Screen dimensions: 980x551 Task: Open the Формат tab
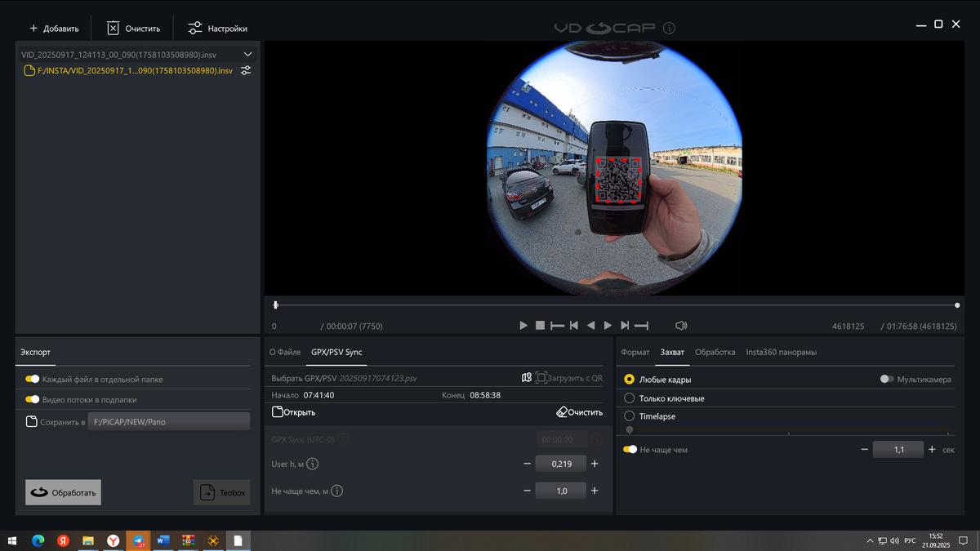point(635,353)
